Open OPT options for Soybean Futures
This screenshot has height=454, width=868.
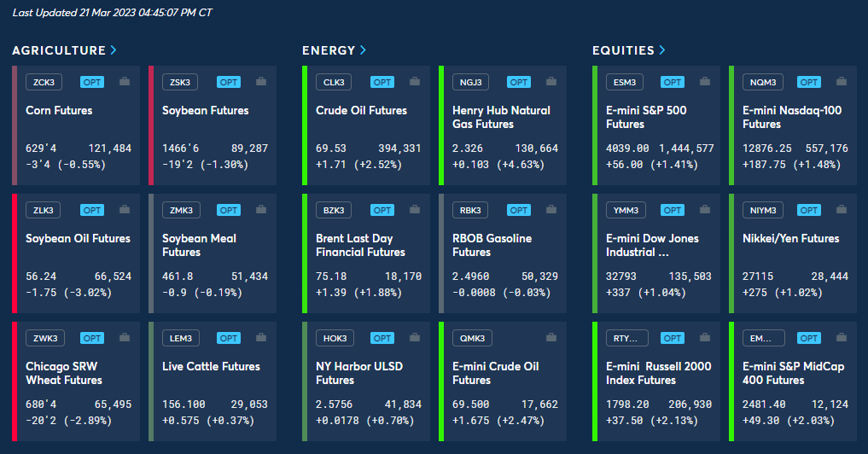[229, 82]
